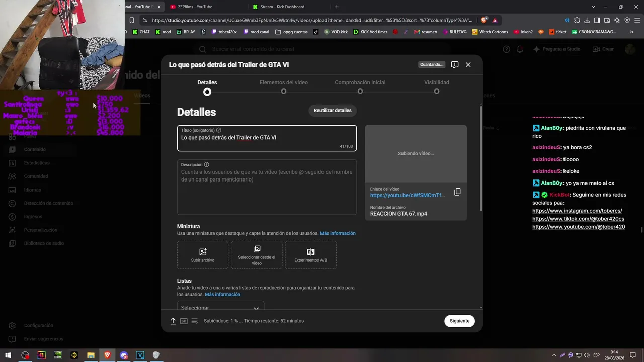Close the YouTube Studio browser tab
Image resolution: width=644 pixels, height=362 pixels.
[x=159, y=7]
